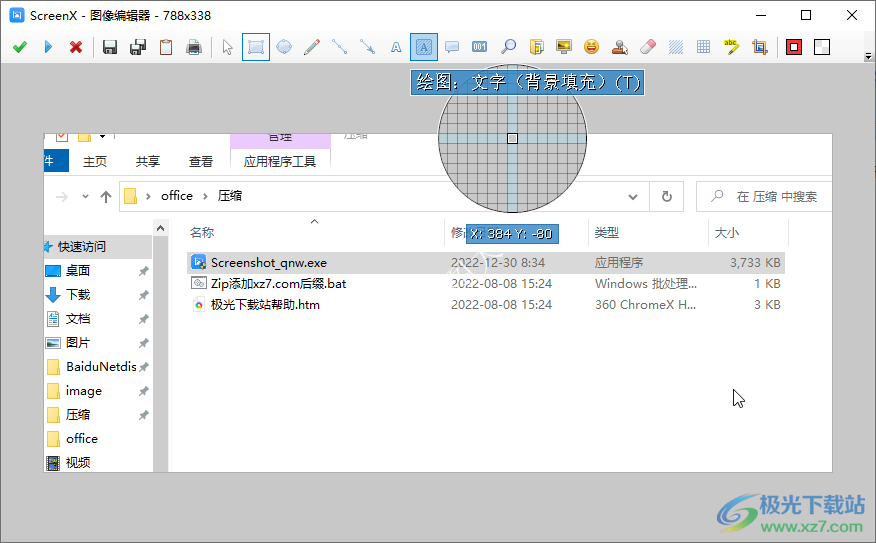The width and height of the screenshot is (876, 543).
Task: Activate the magnifier tool
Action: pyautogui.click(x=508, y=47)
